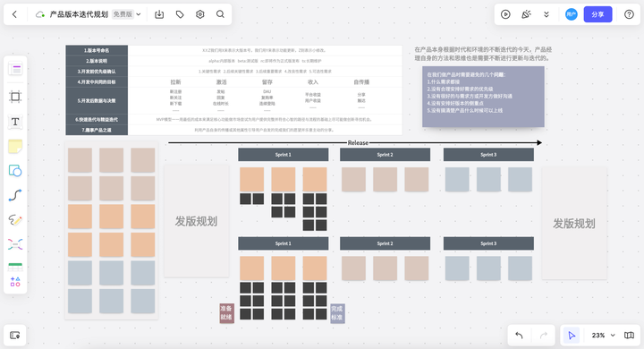644x349 pixels.
Task: Click the cloud sync status icon
Action: coord(40,14)
